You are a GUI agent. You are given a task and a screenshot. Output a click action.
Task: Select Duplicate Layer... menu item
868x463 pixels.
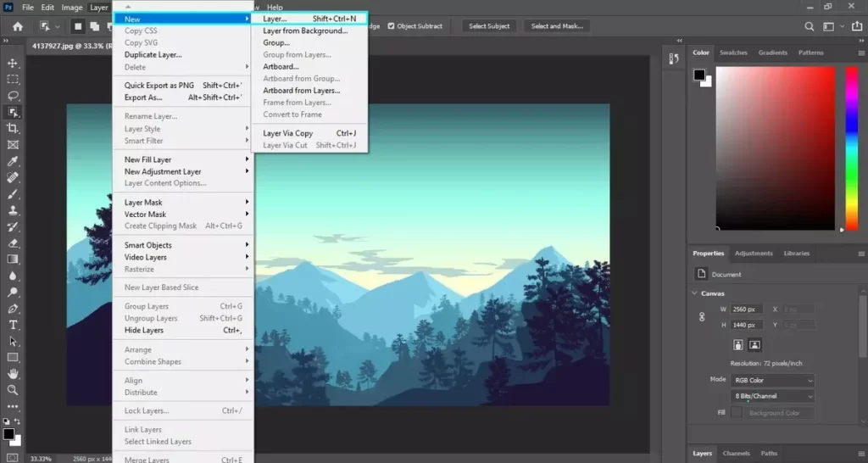183,55
